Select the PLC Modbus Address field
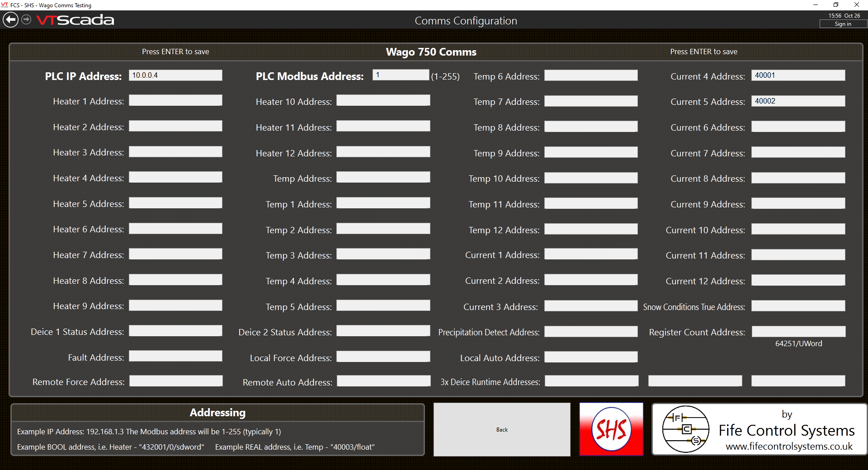 point(401,75)
